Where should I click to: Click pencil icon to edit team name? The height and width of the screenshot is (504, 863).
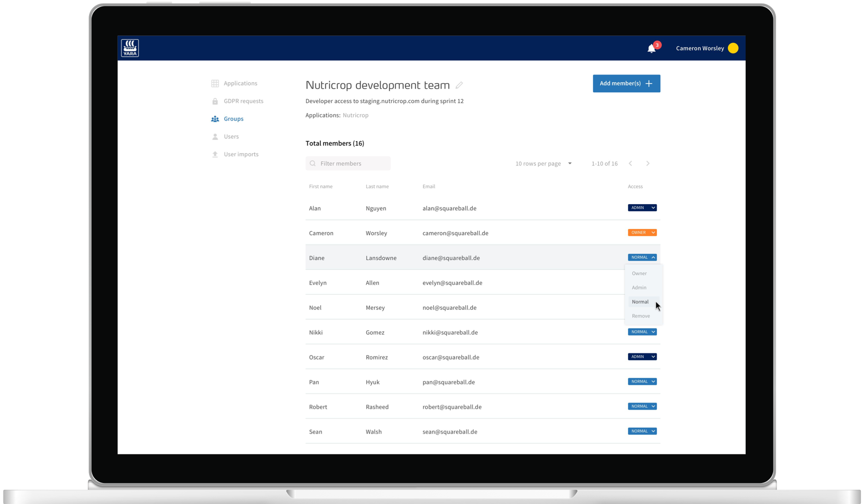coord(459,85)
